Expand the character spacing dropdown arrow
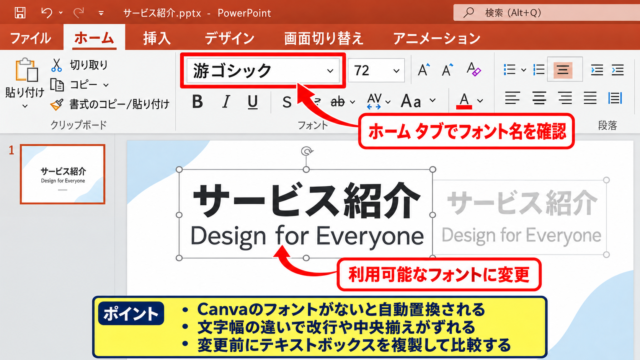640x360 pixels. (388, 102)
